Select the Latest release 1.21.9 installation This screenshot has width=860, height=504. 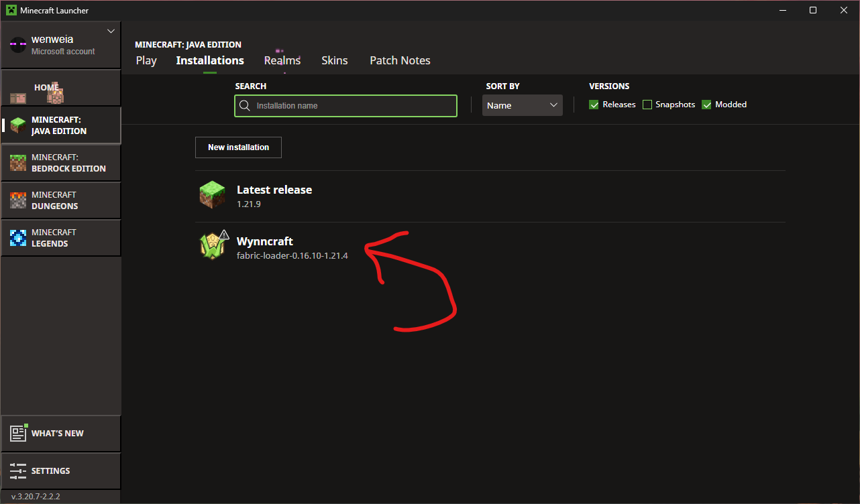[x=274, y=196]
